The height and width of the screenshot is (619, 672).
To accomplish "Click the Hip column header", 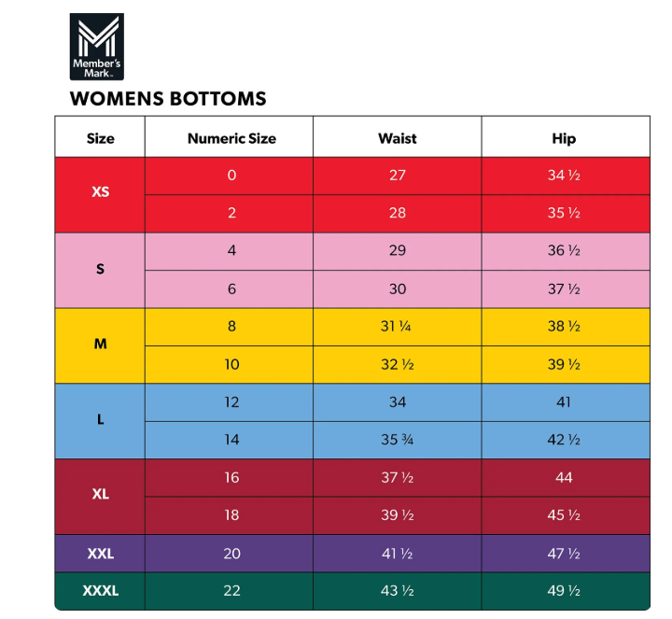I will [564, 138].
